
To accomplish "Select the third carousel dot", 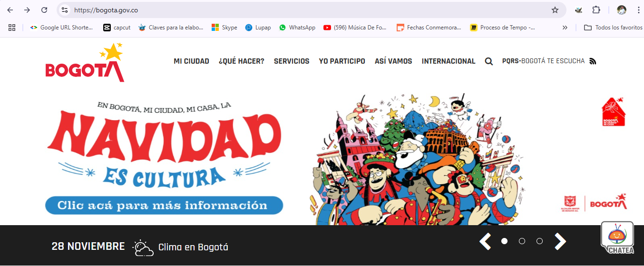I will (539, 241).
